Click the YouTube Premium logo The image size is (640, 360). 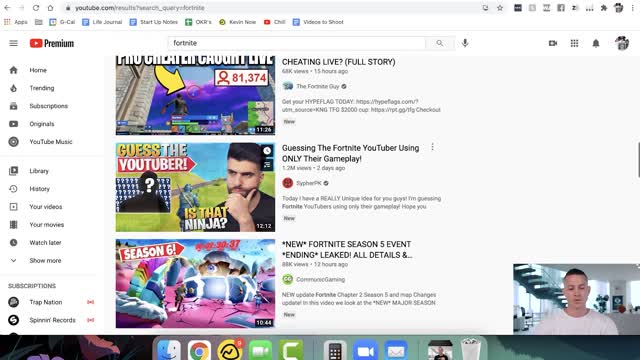(x=52, y=43)
